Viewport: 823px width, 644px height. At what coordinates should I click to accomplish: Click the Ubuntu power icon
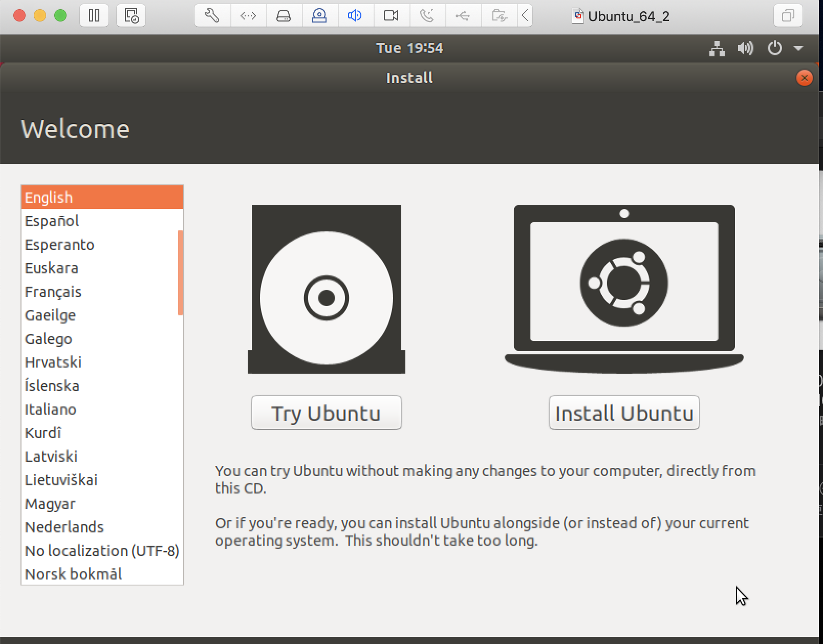[x=774, y=49]
